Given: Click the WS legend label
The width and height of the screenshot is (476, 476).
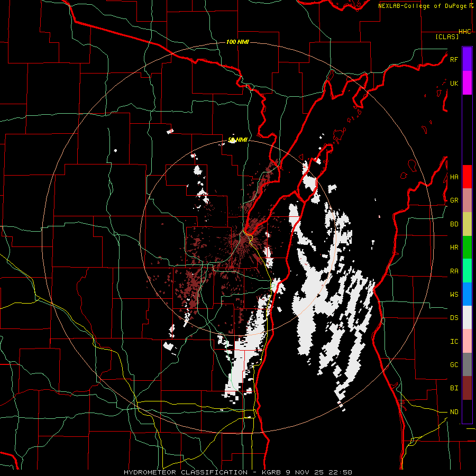Looking at the screenshot, I should (x=454, y=295).
